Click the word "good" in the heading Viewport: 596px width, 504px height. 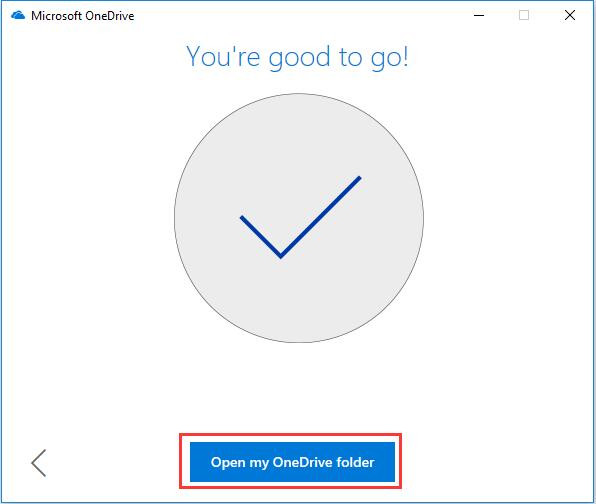point(300,59)
